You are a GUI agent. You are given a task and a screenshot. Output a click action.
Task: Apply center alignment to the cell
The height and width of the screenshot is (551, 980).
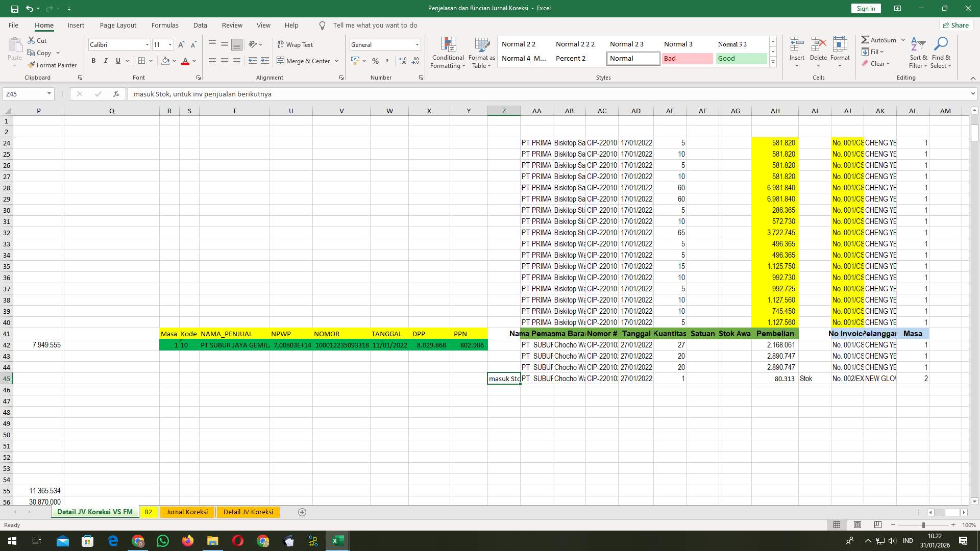(x=225, y=60)
